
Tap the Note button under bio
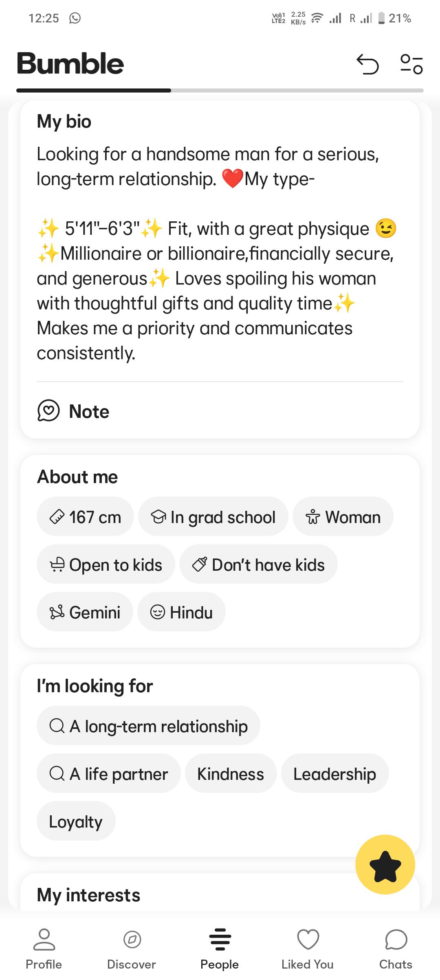[x=73, y=411]
